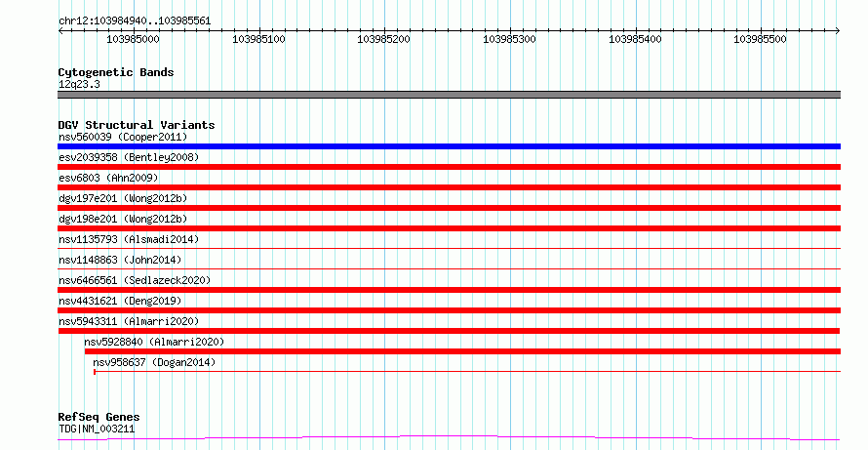Screen dimensions: 868x450
Task: Click the dgv198e201 (Wong2012b) label
Action: [x=123, y=219]
